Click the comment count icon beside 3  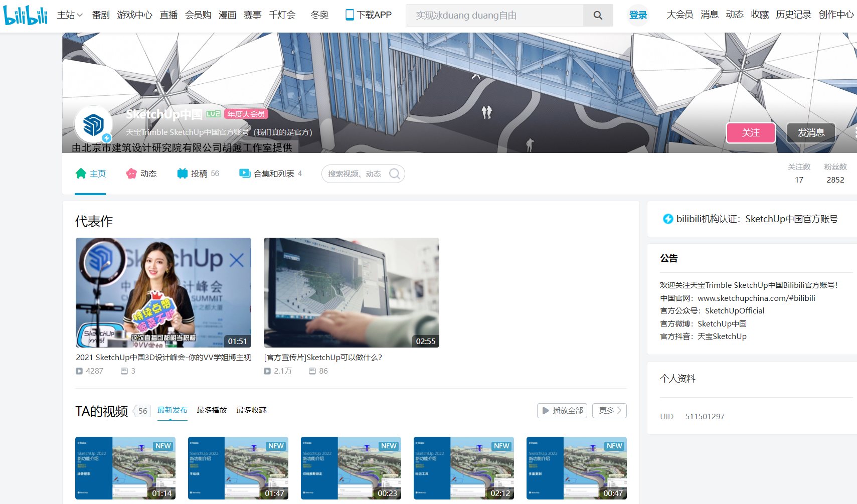(124, 371)
